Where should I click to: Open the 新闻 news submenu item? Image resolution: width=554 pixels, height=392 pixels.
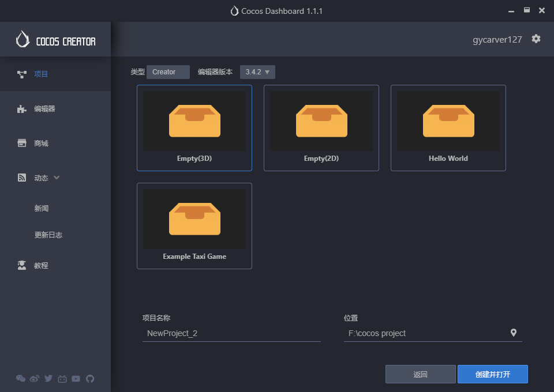click(42, 208)
